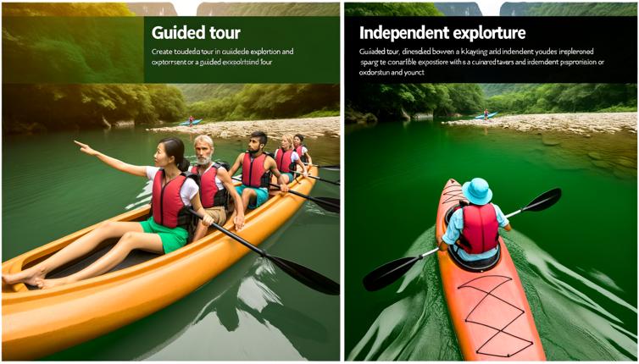Click the dark-haired man in the middle seat
Image resolution: width=639 pixels, height=364 pixels.
tap(256, 171)
